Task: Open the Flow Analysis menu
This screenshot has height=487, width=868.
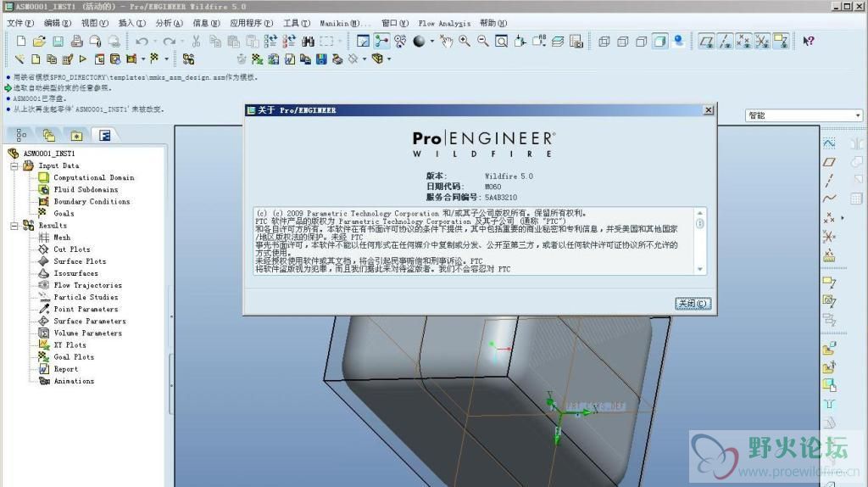Action: point(444,23)
